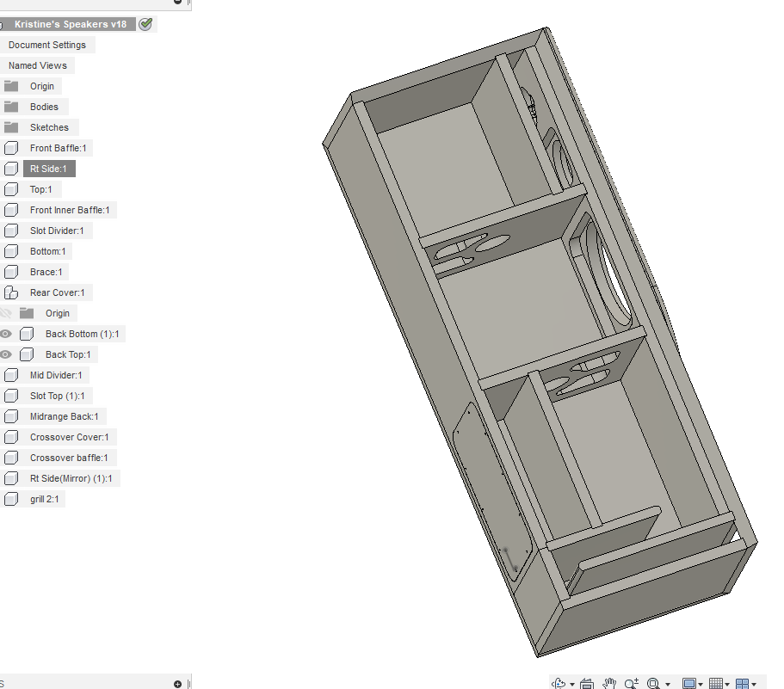Click the Look At icon
Screen dimensions: 784x689
587,683
